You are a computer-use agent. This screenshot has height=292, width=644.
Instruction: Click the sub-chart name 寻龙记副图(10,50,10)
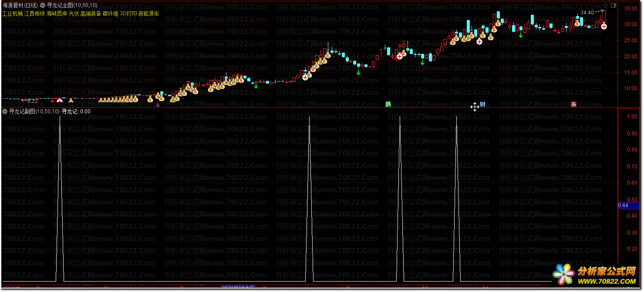coord(34,111)
